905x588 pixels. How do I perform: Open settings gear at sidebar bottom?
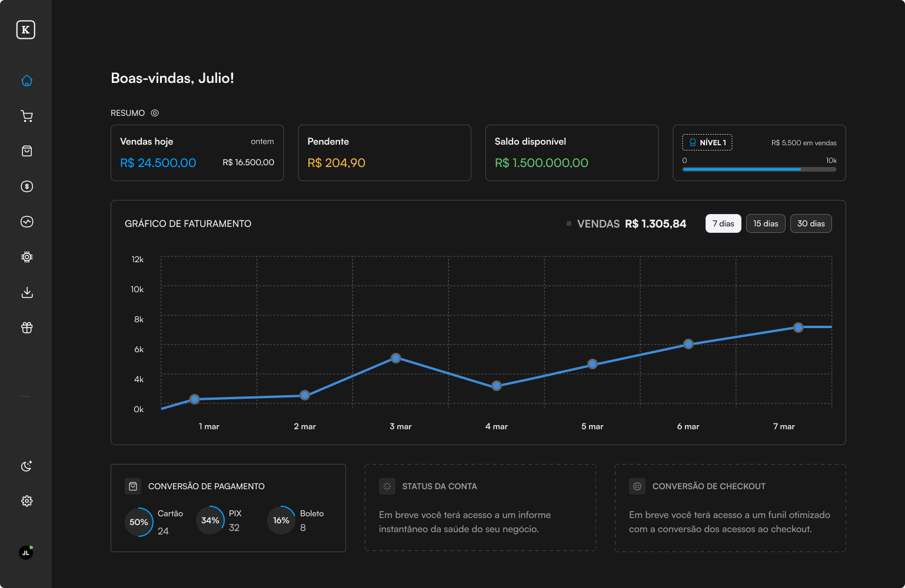[x=26, y=501]
